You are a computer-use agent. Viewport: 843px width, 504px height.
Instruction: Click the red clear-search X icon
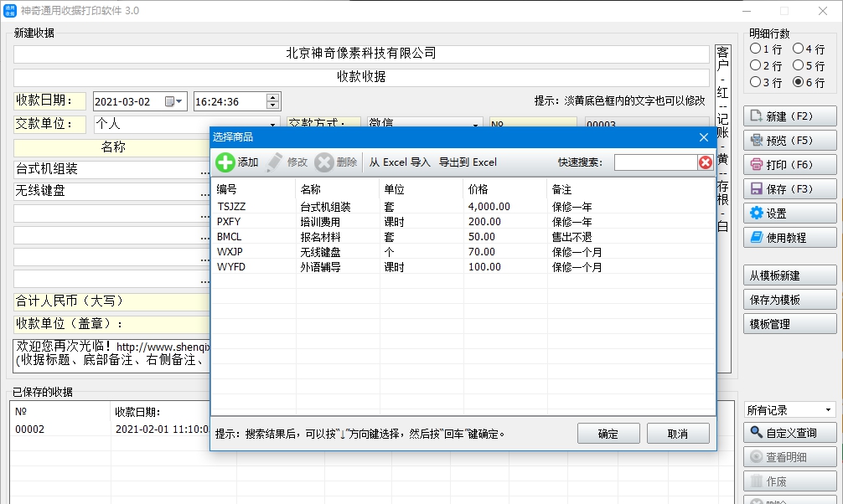pos(706,162)
